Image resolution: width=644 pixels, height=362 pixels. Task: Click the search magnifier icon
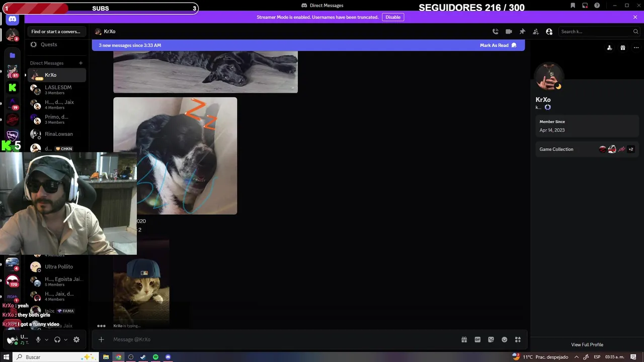(x=635, y=32)
